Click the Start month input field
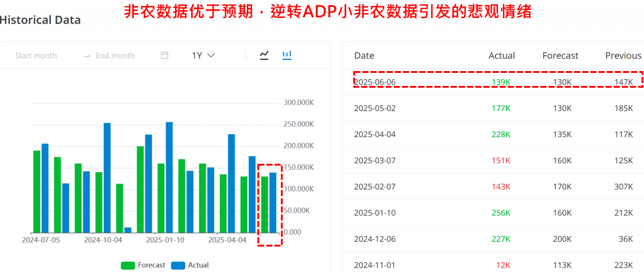 coord(36,56)
